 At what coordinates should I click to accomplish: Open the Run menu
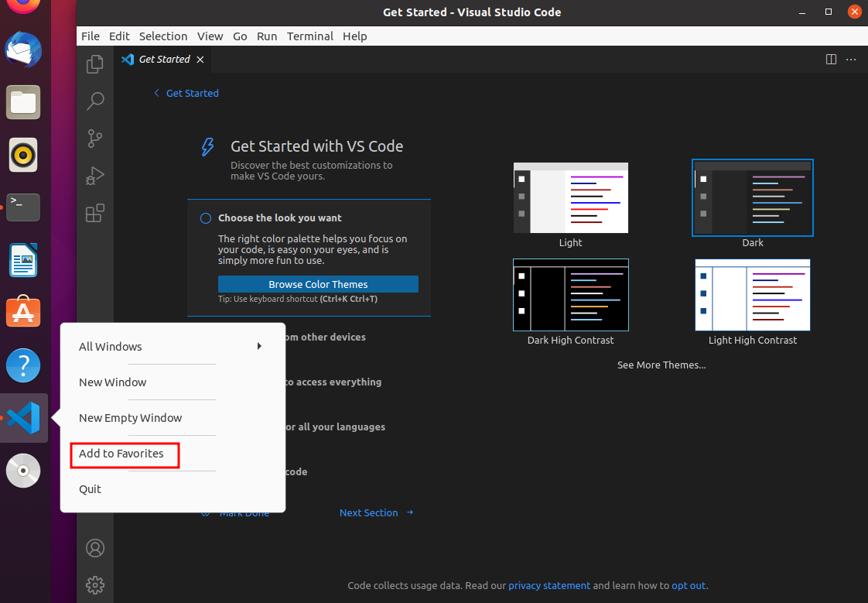coord(267,36)
